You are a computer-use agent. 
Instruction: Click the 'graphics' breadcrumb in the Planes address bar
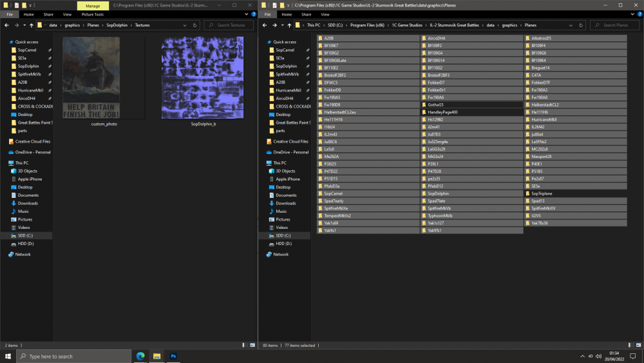click(509, 25)
